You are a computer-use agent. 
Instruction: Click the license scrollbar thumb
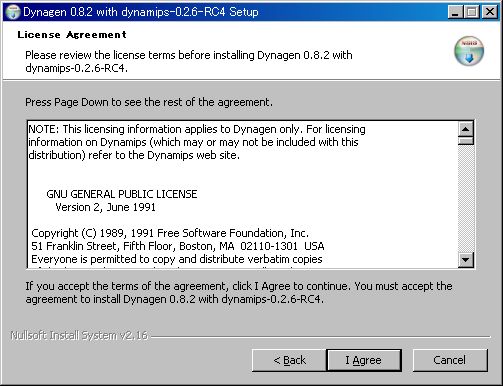click(x=466, y=140)
